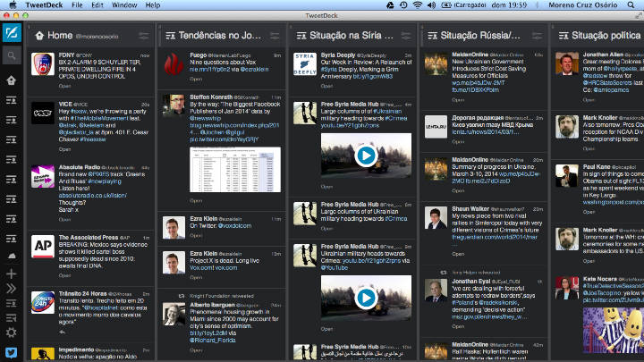Click reply arrow under Trânsito 24 Horas tweet
Viewport: 644px width, 362px height.
(62, 332)
